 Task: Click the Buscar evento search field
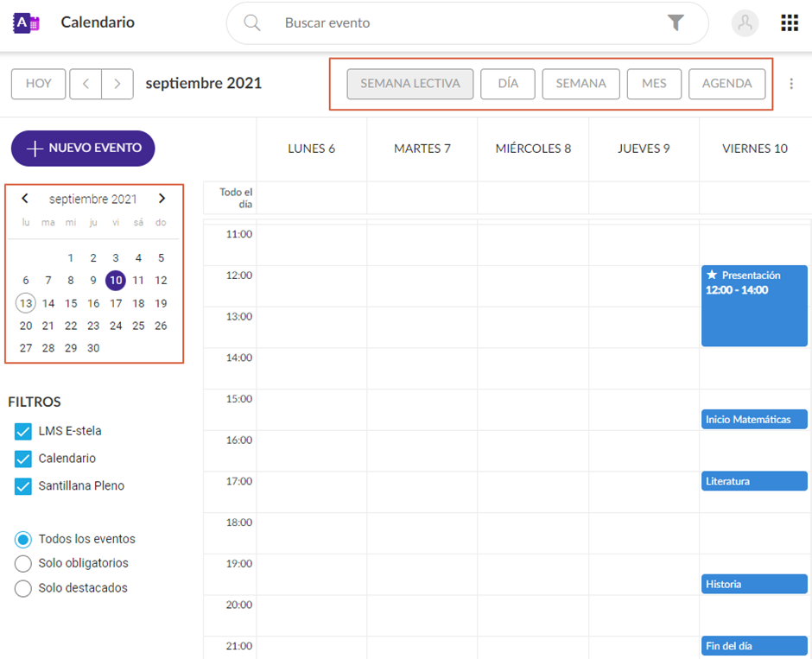[466, 23]
